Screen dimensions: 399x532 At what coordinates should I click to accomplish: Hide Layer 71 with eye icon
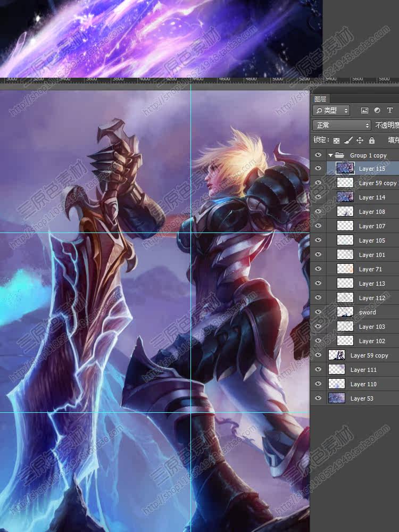click(x=318, y=269)
